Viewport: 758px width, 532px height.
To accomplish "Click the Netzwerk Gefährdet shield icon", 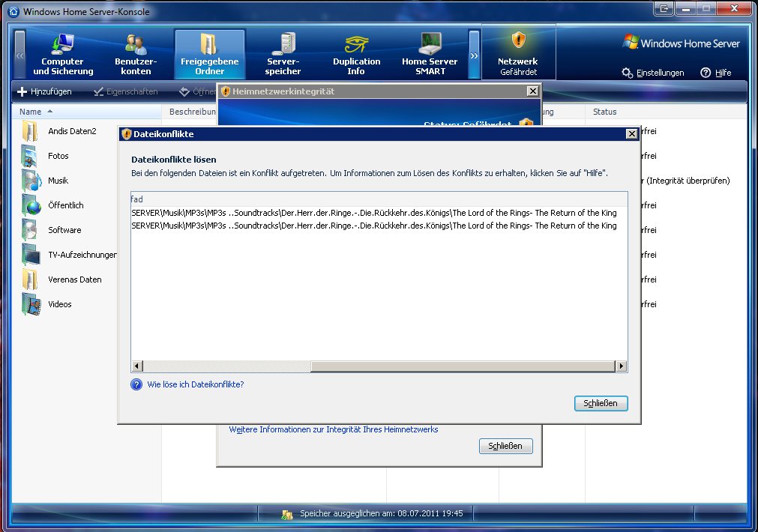I will click(x=518, y=40).
